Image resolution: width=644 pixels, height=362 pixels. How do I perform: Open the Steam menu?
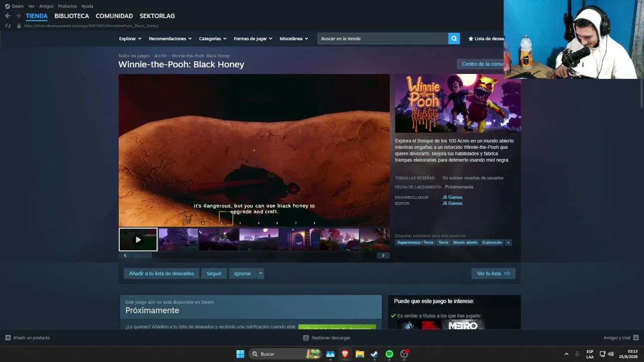pyautogui.click(x=18, y=6)
